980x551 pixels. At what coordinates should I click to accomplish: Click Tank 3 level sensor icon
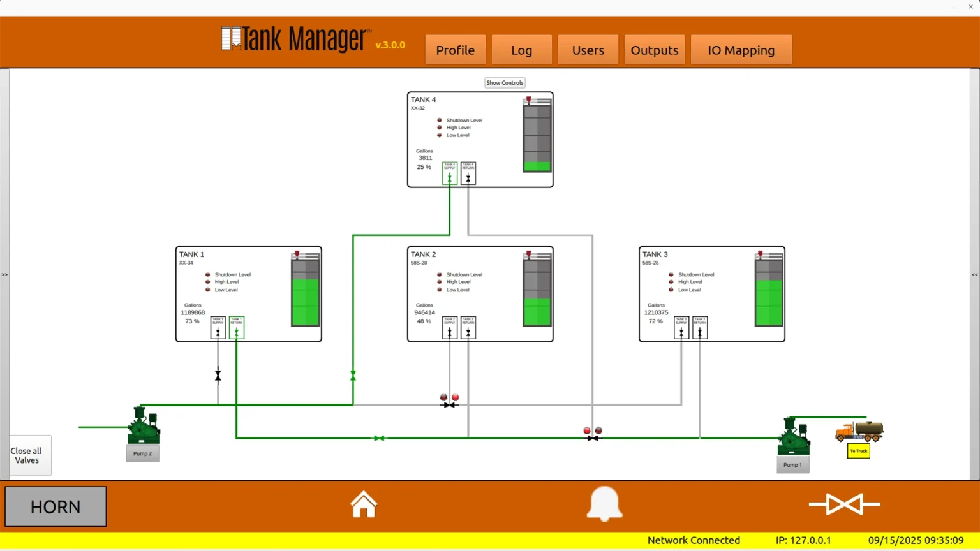point(760,254)
